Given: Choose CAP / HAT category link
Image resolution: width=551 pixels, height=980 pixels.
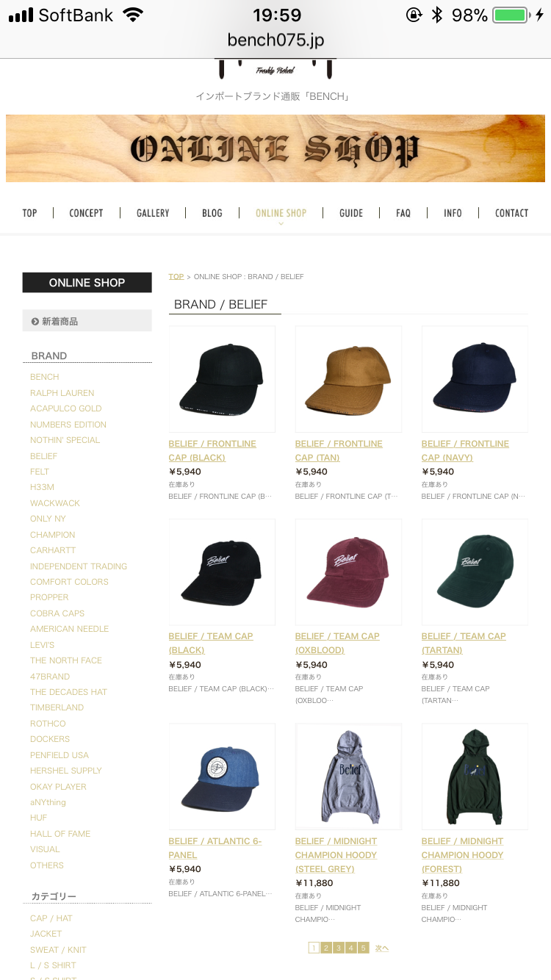Looking at the screenshot, I should tap(51, 918).
